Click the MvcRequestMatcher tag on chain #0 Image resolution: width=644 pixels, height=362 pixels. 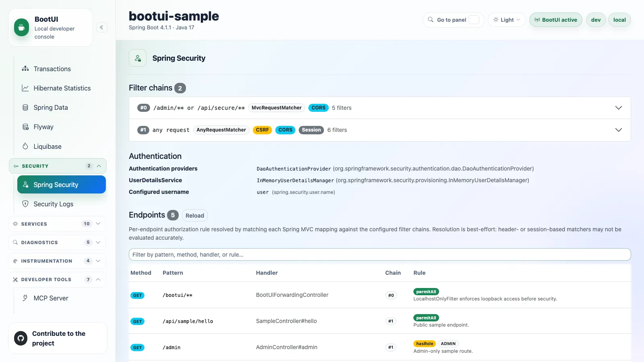click(277, 108)
